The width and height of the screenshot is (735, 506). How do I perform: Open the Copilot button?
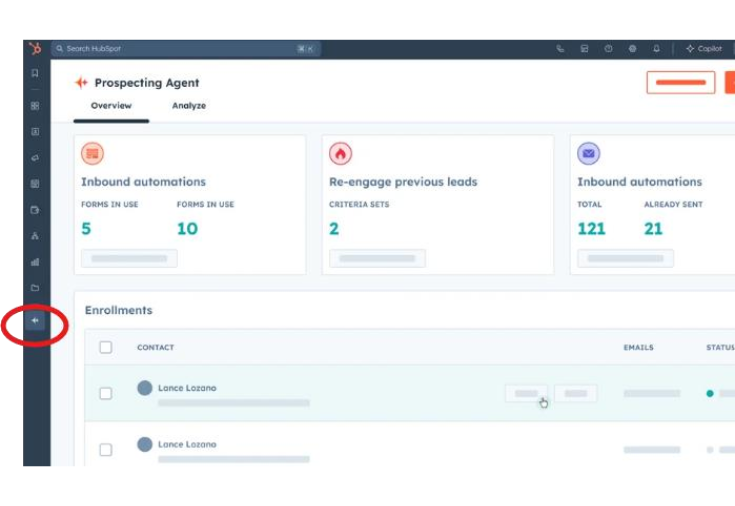[x=704, y=49]
